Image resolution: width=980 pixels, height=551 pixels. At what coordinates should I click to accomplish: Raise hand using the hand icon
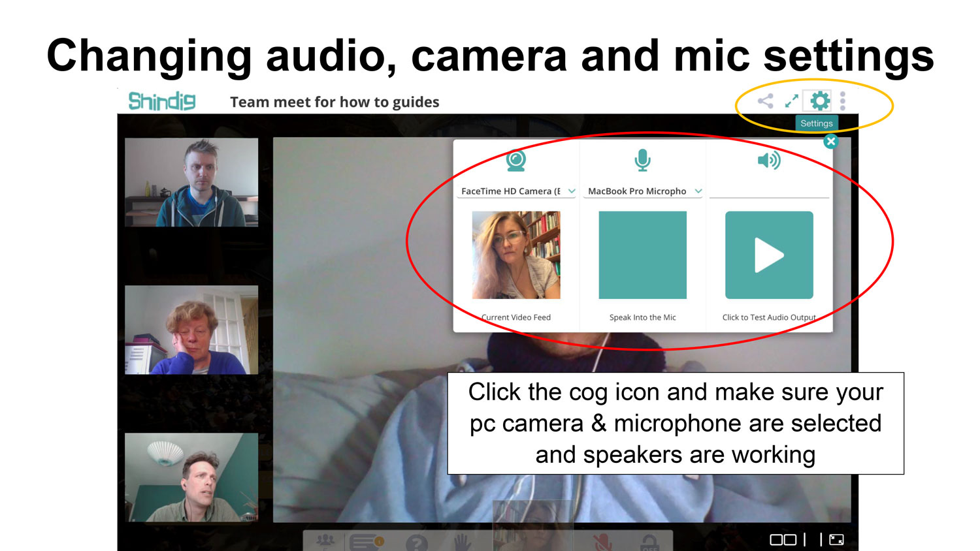click(463, 542)
